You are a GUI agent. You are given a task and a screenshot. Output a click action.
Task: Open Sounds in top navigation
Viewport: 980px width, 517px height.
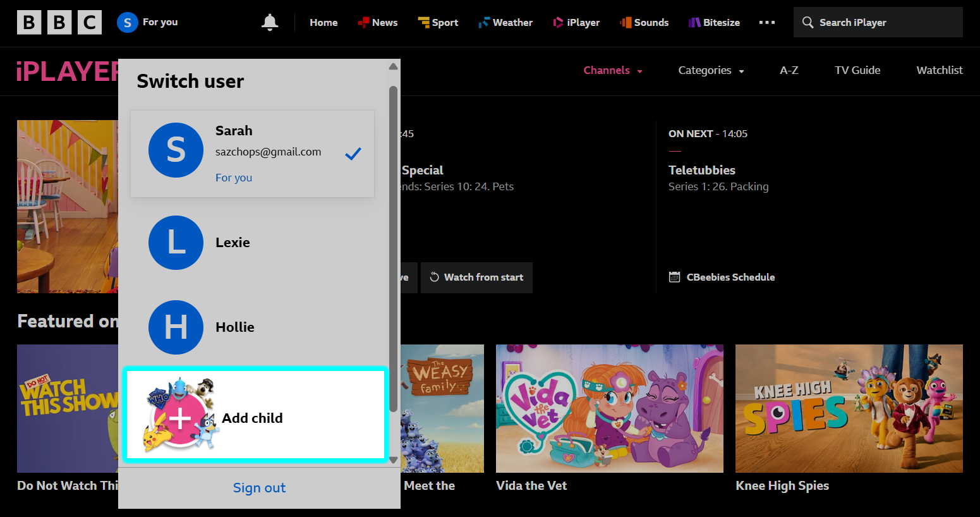click(x=651, y=23)
